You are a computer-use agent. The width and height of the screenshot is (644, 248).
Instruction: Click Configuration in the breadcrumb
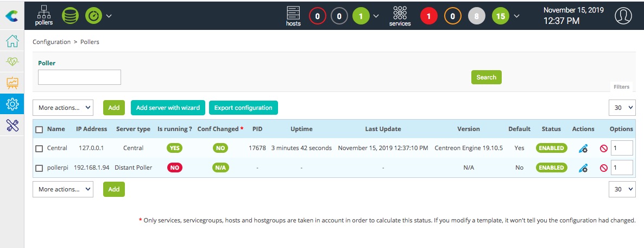(52, 42)
